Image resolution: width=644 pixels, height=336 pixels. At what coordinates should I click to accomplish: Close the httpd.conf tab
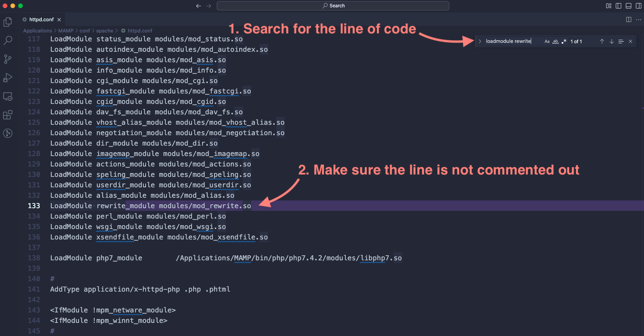click(59, 20)
